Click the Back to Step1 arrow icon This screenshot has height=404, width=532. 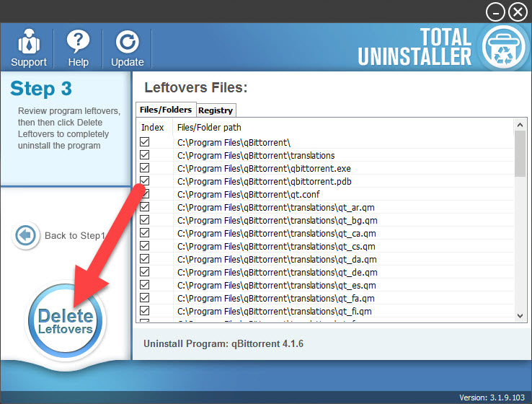[x=25, y=235]
